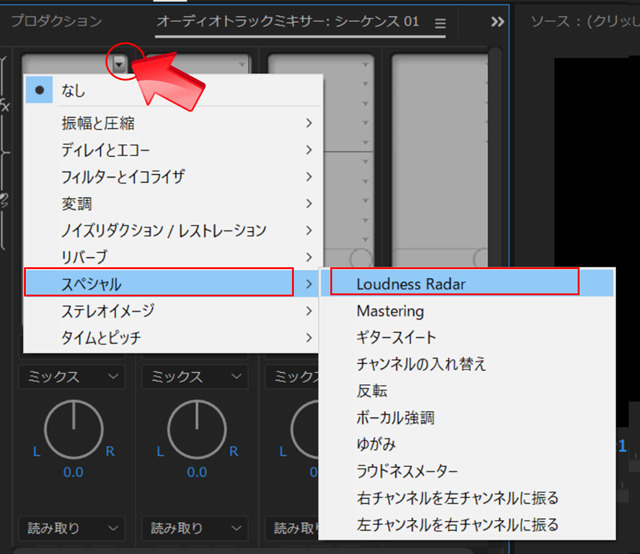Select the なし option with bullet
Screen dimensions: 640x554
173,90
